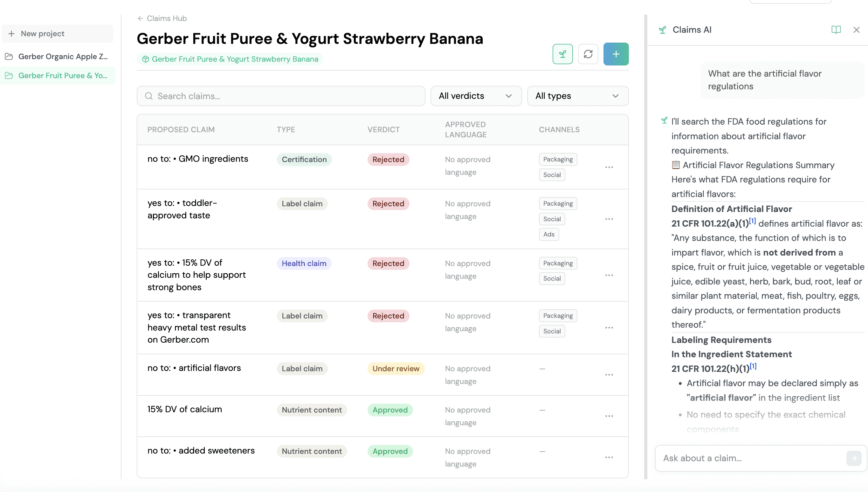Click the New project button
Screen dimensions: 868x492
point(58,33)
